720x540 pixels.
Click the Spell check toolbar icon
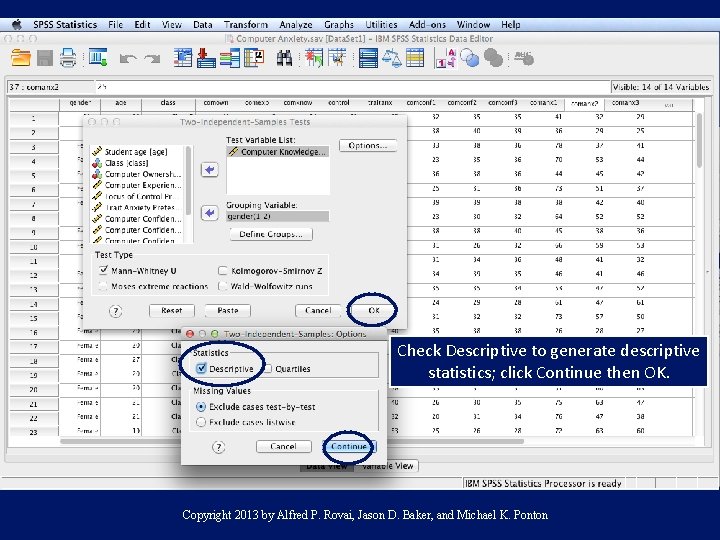click(524, 58)
